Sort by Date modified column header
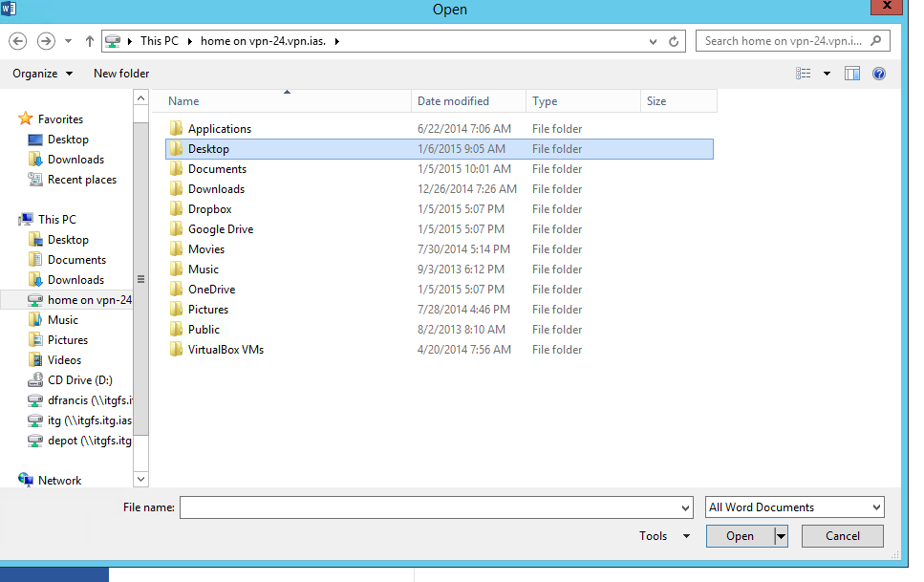 point(468,101)
